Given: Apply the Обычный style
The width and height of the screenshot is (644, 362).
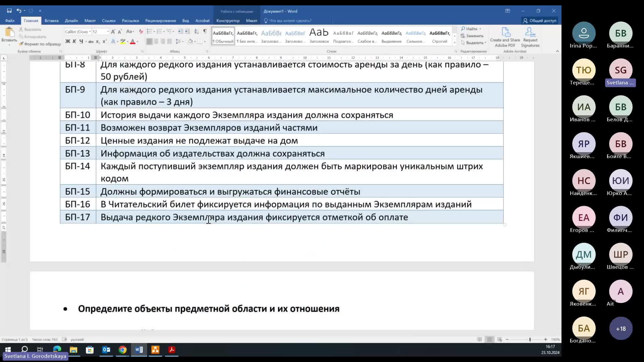Looking at the screenshot, I should pos(223,36).
